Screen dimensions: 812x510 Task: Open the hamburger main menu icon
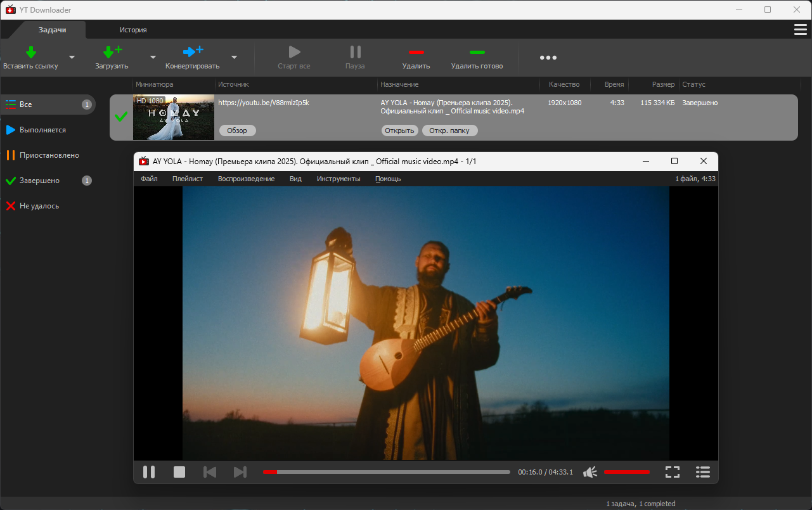[x=800, y=30]
